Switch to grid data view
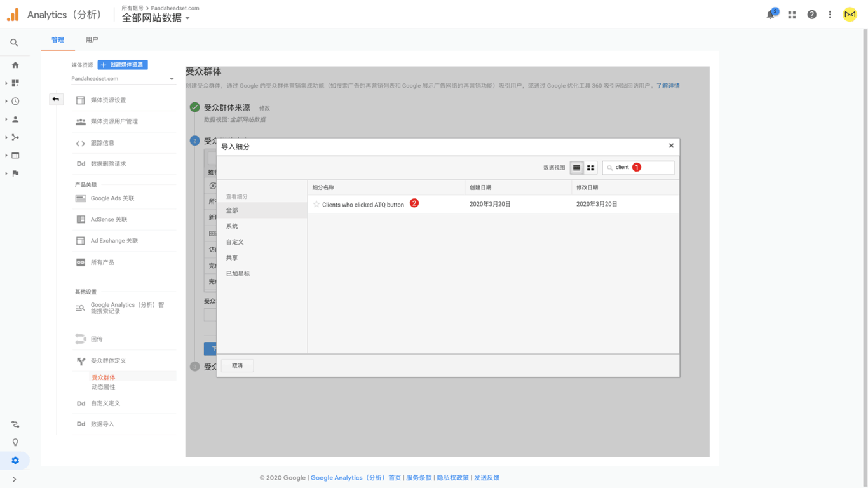The height and width of the screenshot is (488, 868). (x=590, y=168)
